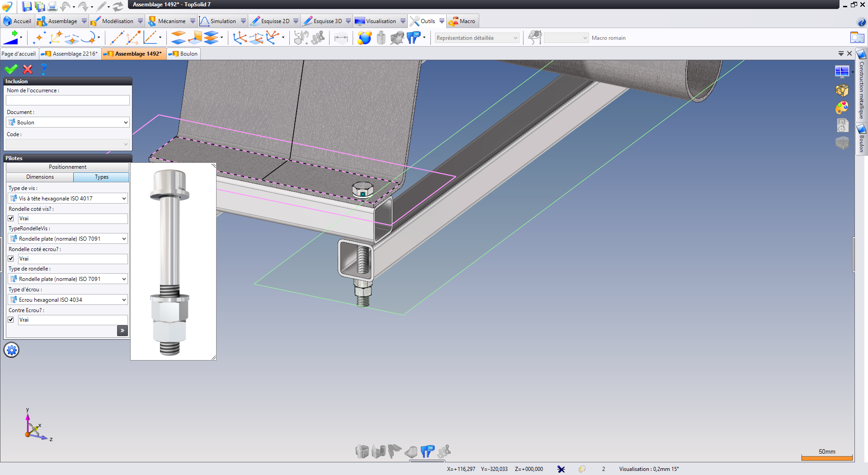Click the grayed Refresh arrows icon

[x=118, y=6]
